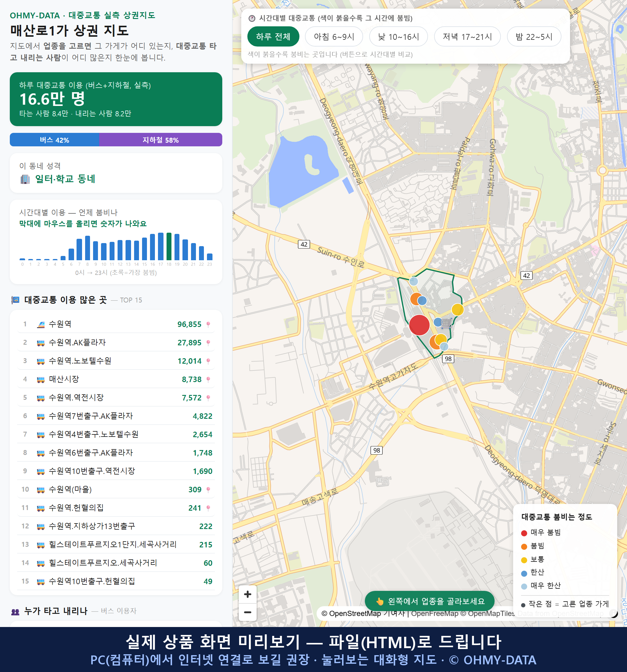Zoom in with the map plus button
The width and height of the screenshot is (627, 672).
click(247, 594)
